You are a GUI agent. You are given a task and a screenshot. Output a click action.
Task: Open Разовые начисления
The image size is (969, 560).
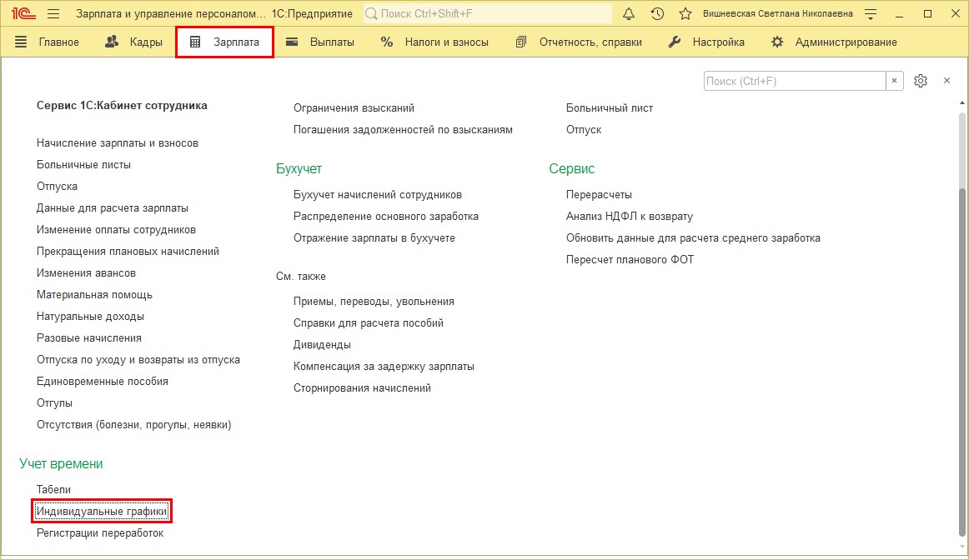click(89, 338)
